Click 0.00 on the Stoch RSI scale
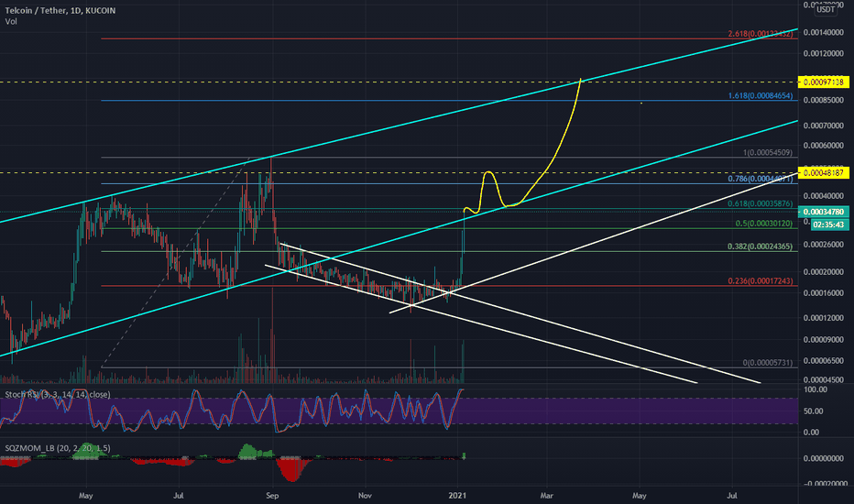This screenshot has height=504, width=854. tap(812, 433)
